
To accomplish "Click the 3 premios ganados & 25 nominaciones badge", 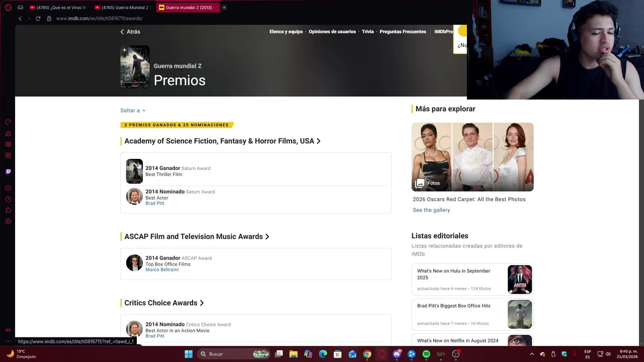I will 177,125.
